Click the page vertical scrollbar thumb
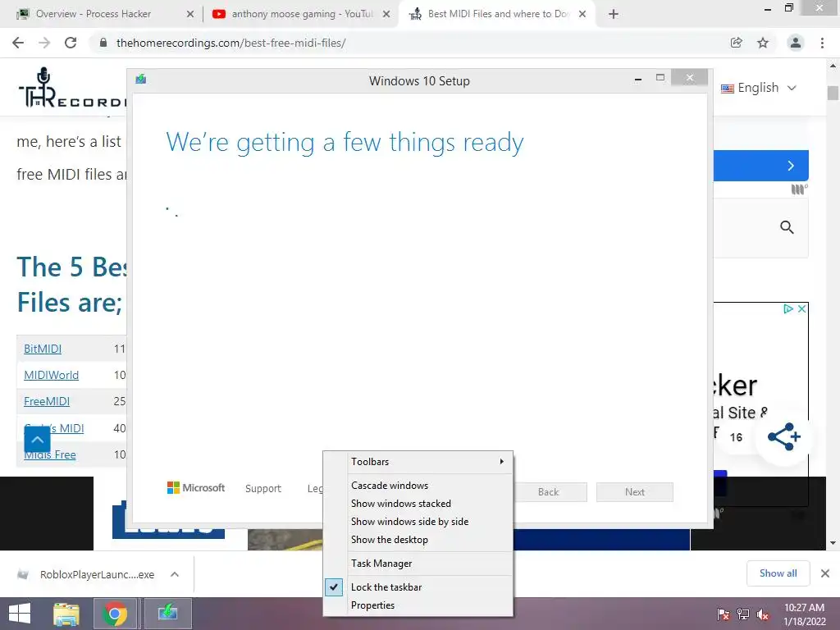 [833, 93]
